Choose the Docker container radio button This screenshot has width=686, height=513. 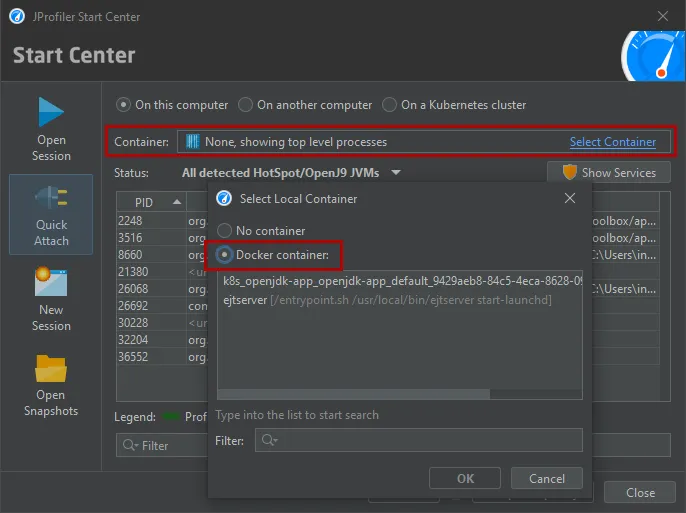coord(224,255)
